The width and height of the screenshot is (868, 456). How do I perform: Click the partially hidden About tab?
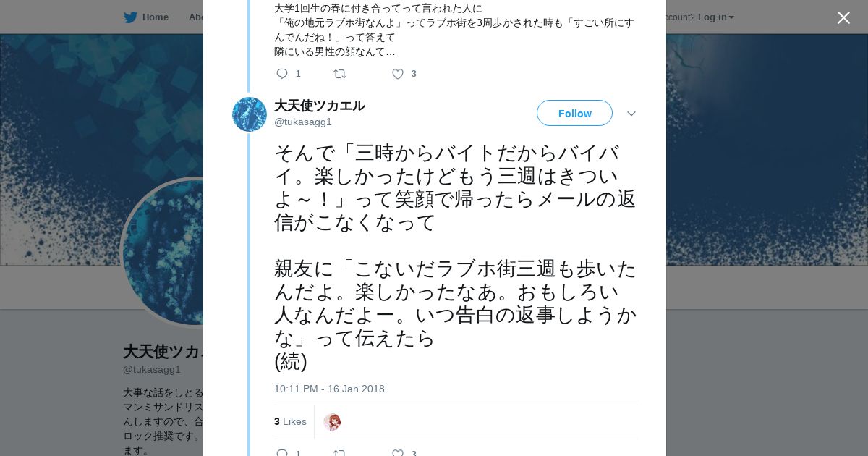point(195,17)
